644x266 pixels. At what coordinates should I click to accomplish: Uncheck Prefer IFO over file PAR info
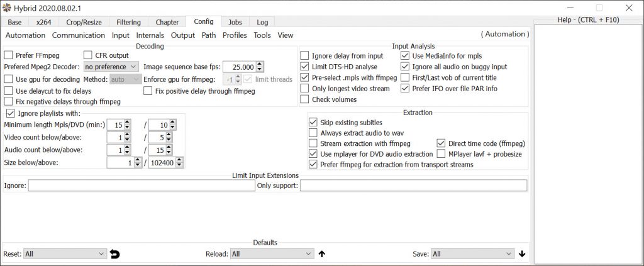pos(405,88)
